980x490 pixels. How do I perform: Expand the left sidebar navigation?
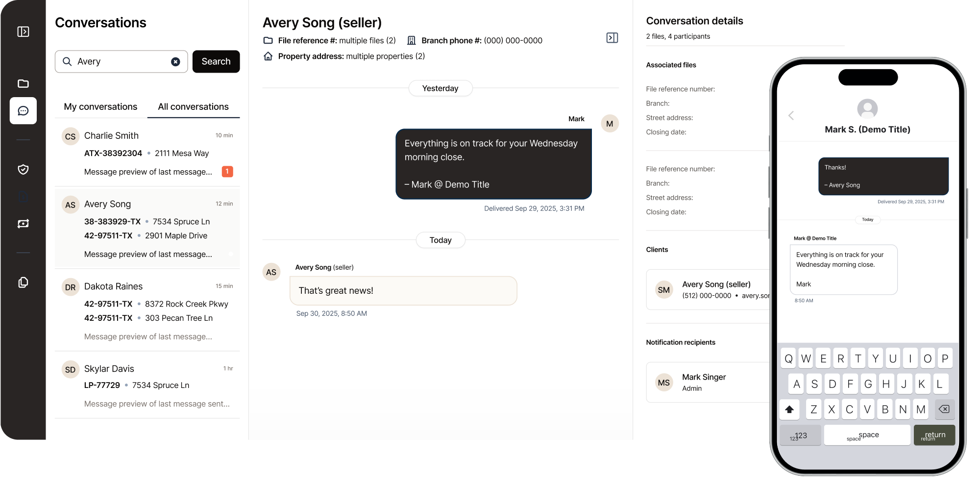(x=23, y=32)
